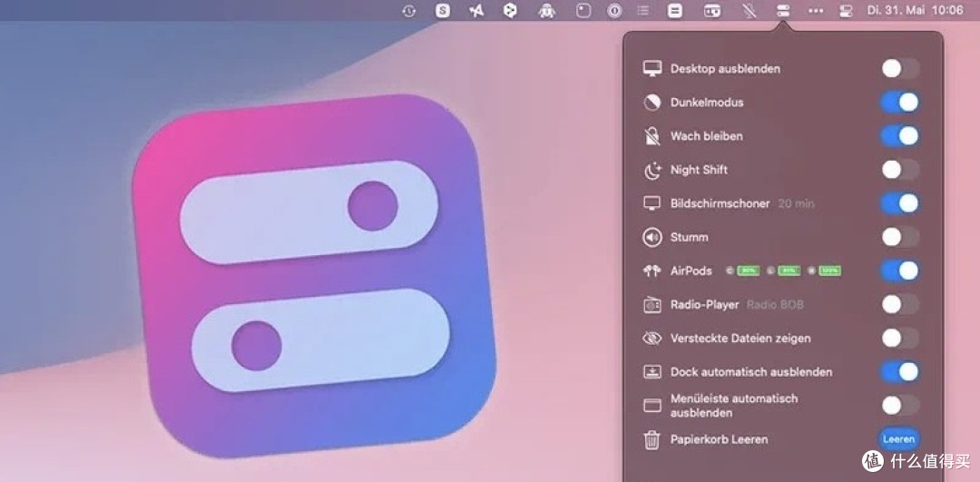Click the large One Switch app logo
Image resolution: width=980 pixels, height=482 pixels.
[x=314, y=276]
